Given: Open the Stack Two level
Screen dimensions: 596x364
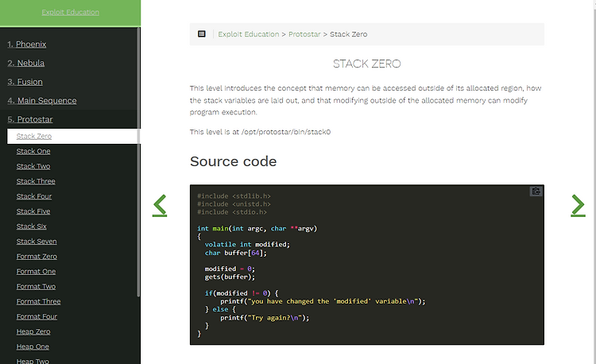Looking at the screenshot, I should pos(33,166).
